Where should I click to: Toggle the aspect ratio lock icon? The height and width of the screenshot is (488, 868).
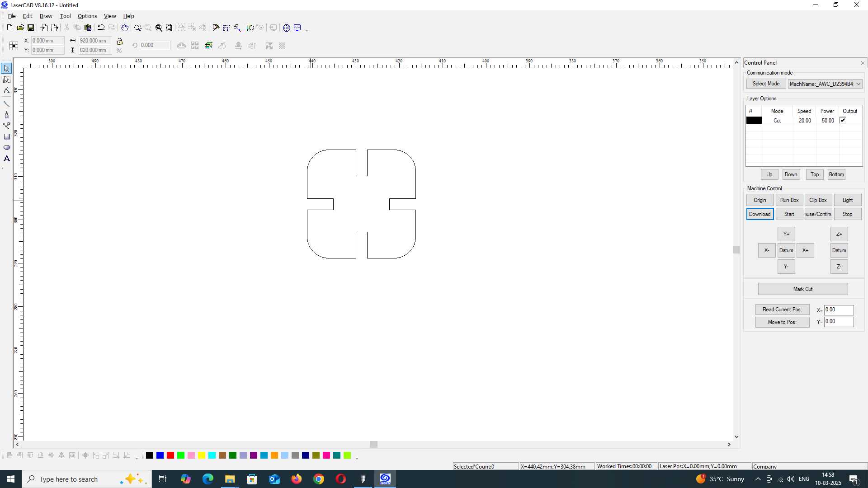(120, 41)
